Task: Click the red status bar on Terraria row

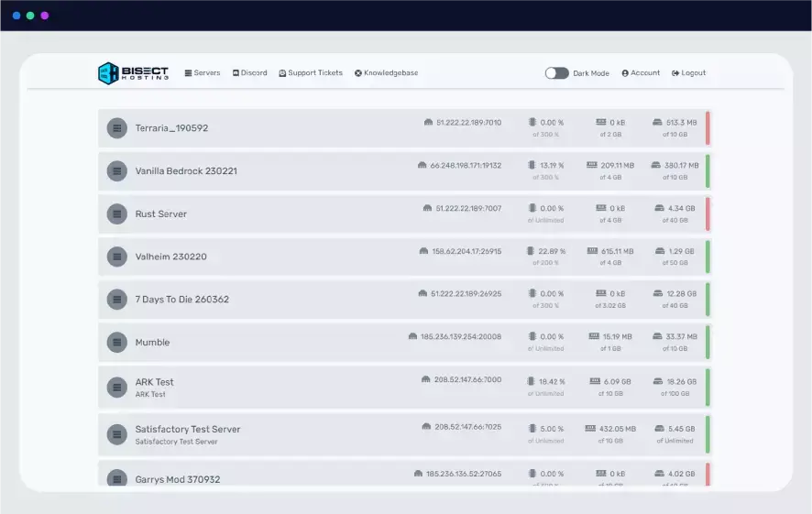Action: point(708,128)
